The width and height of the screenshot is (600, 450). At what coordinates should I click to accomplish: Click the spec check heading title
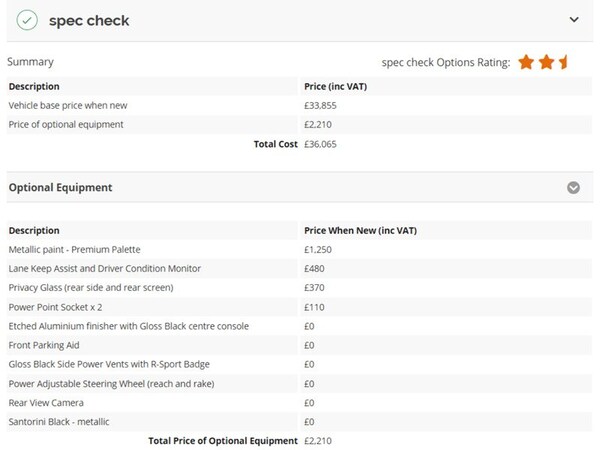tap(89, 20)
